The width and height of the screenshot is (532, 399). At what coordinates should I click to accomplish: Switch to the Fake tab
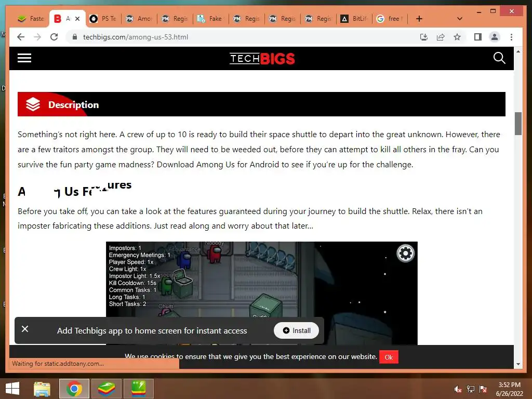tap(210, 19)
